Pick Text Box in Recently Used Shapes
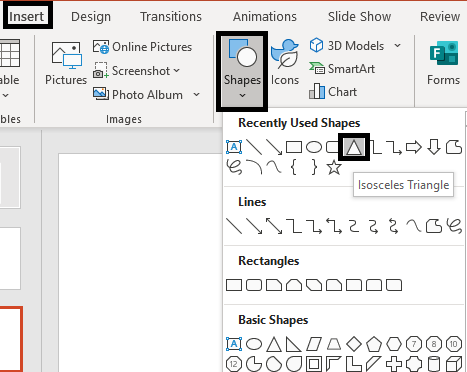The width and height of the screenshot is (467, 372). point(234,147)
